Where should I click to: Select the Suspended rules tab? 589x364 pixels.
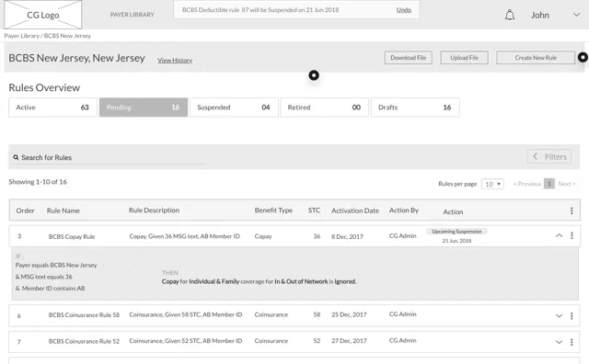point(234,108)
